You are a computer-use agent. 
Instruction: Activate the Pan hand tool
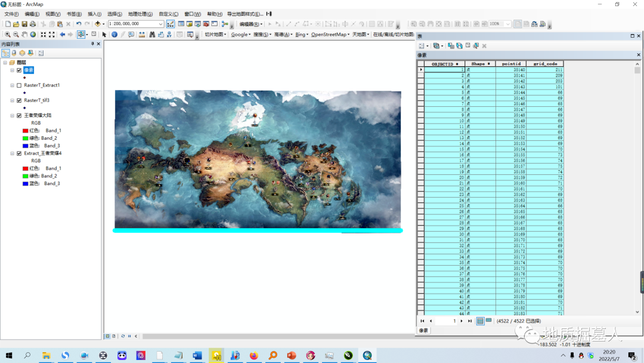click(24, 35)
